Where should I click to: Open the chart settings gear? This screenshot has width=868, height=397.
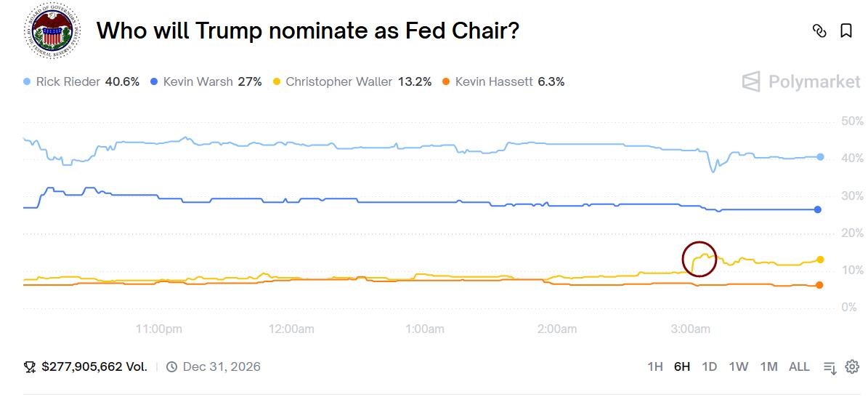tap(853, 366)
